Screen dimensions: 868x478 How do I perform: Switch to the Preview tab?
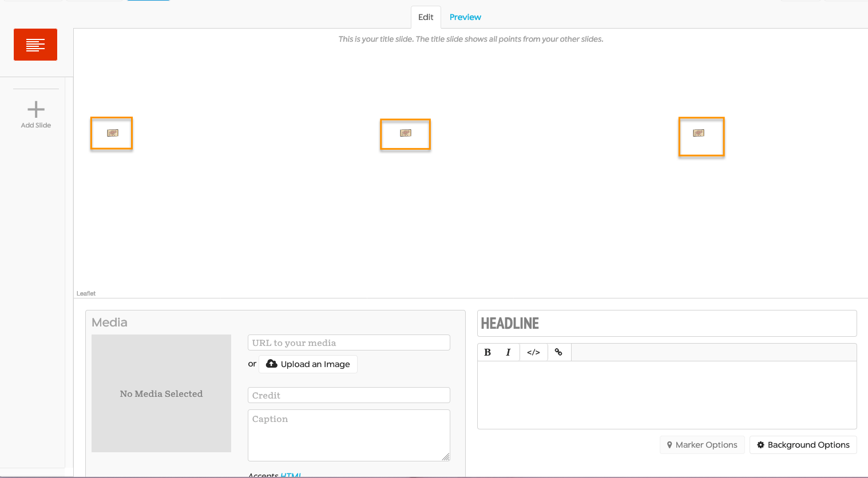tap(465, 17)
